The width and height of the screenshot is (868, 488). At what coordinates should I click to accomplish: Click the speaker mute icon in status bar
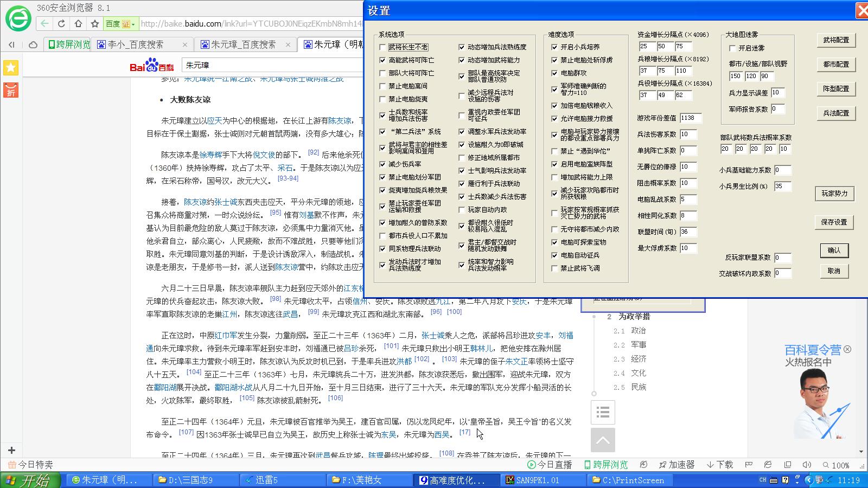(x=807, y=465)
